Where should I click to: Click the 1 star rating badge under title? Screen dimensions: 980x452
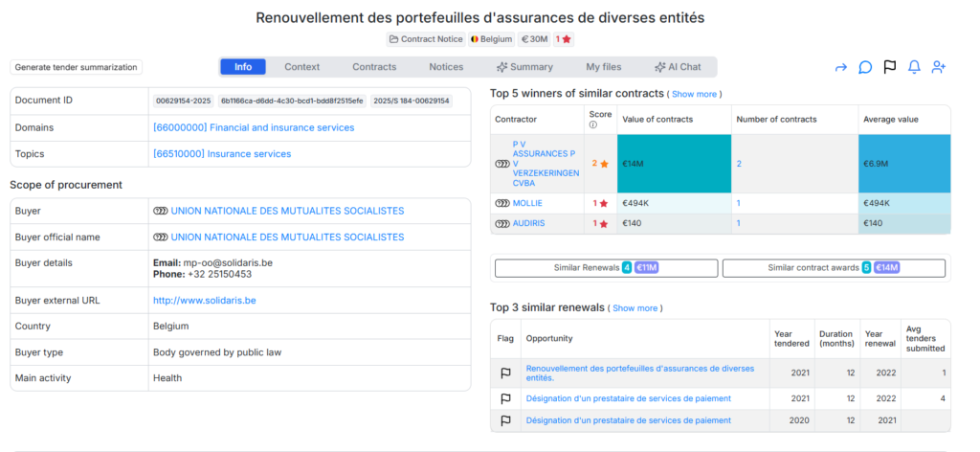pyautogui.click(x=563, y=39)
